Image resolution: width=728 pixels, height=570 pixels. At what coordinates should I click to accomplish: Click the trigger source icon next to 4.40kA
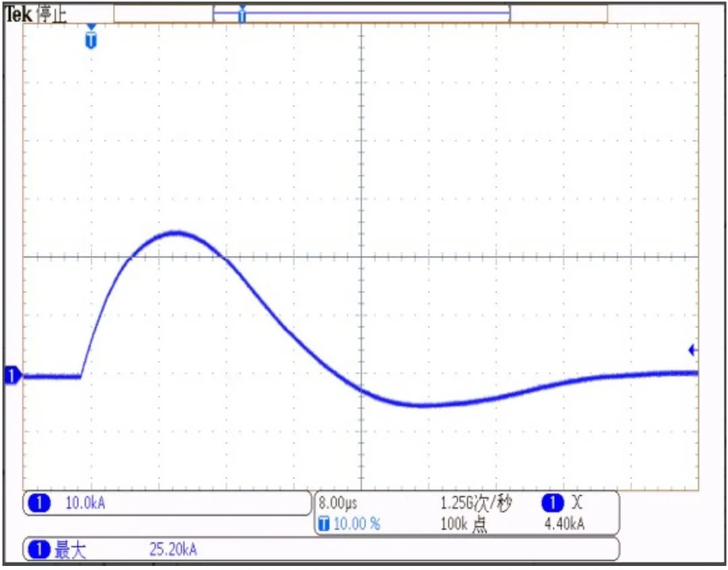(x=553, y=502)
